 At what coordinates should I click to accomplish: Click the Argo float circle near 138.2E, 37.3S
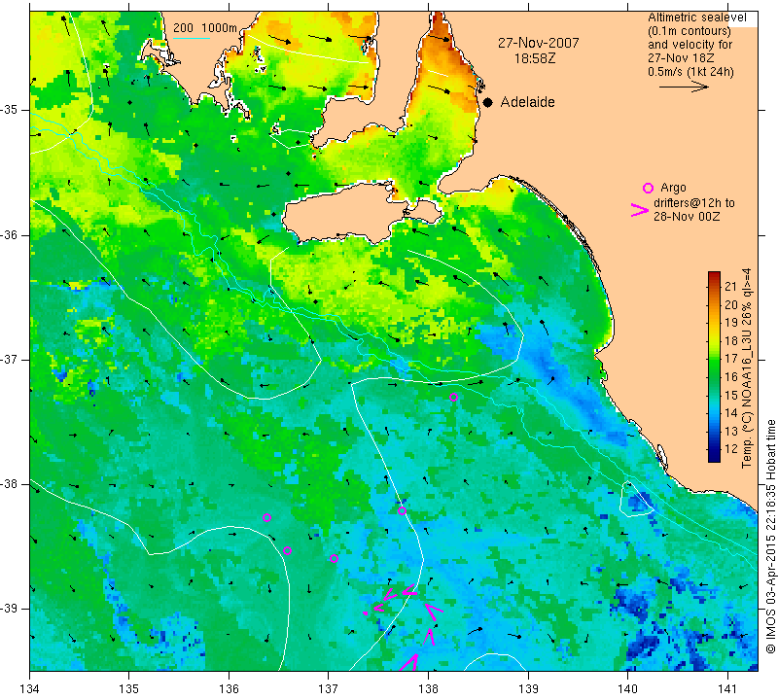[x=453, y=397]
